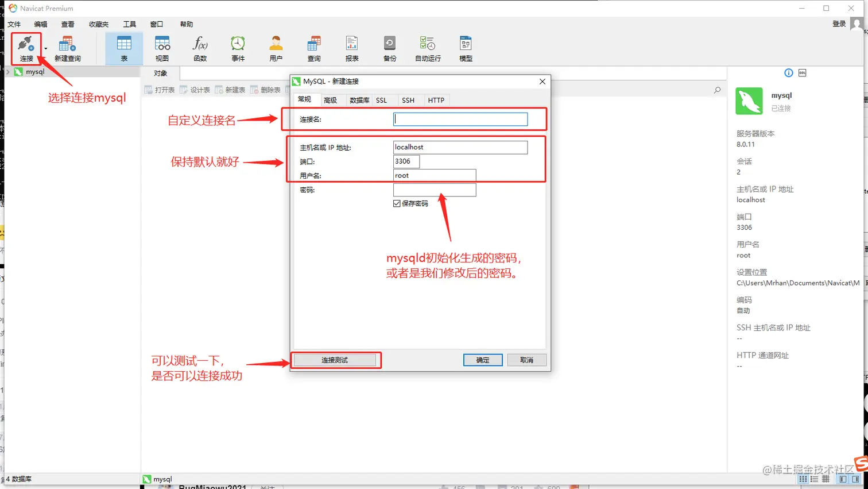Open the 帮助 menu

(187, 24)
